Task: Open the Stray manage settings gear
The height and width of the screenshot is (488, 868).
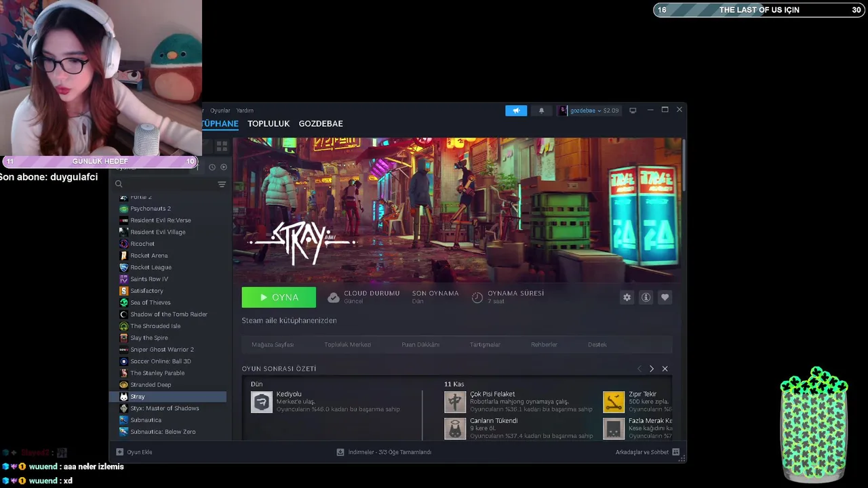Action: 627,298
